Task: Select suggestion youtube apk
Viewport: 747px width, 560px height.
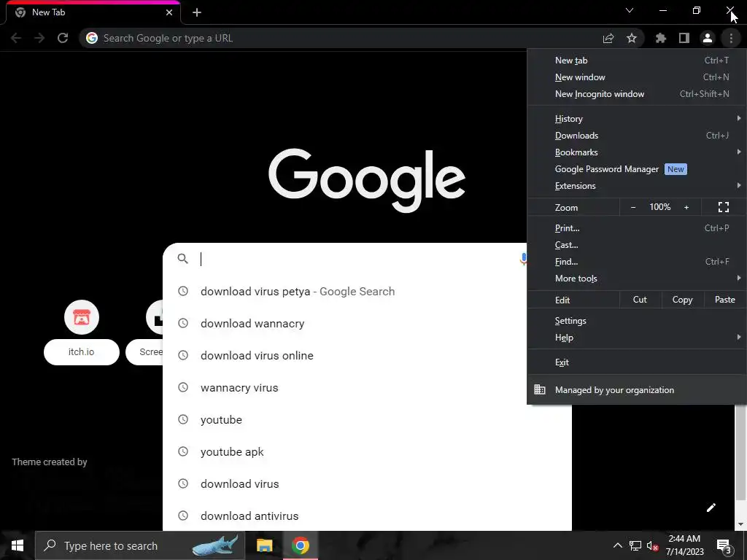Action: coord(367,452)
